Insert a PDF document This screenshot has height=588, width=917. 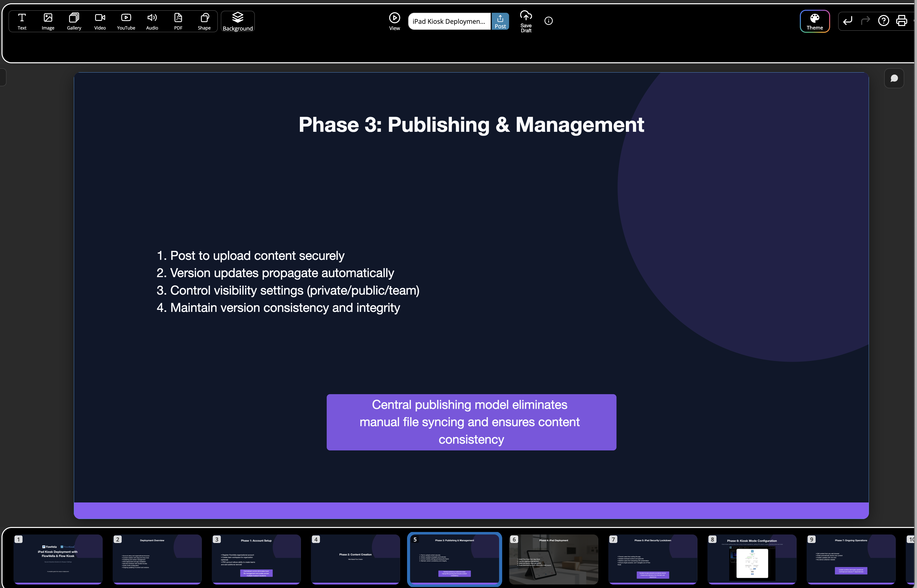click(x=178, y=21)
